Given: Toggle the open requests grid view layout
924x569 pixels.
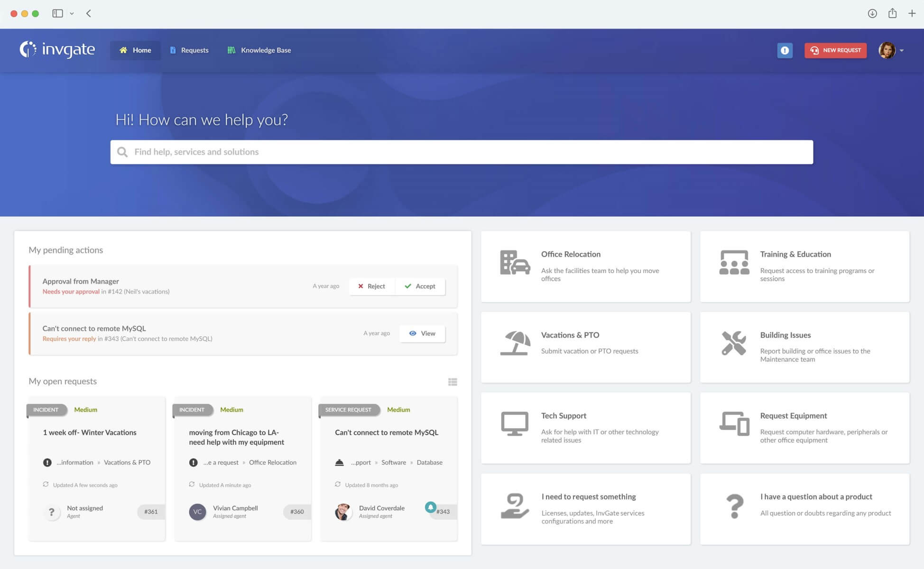Looking at the screenshot, I should (x=453, y=382).
